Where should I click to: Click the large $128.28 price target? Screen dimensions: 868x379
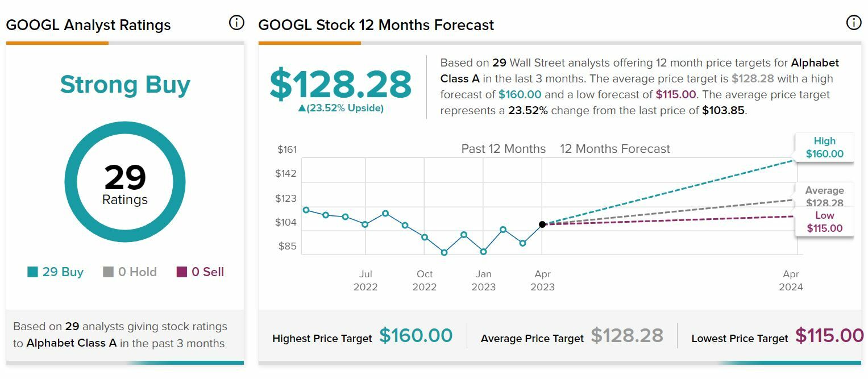click(x=340, y=84)
